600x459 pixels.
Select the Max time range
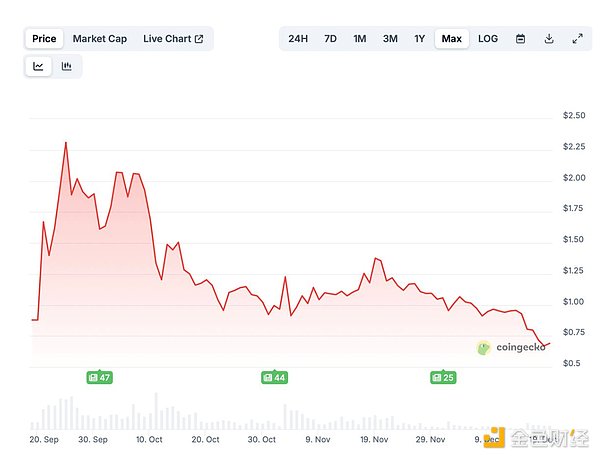coord(452,39)
